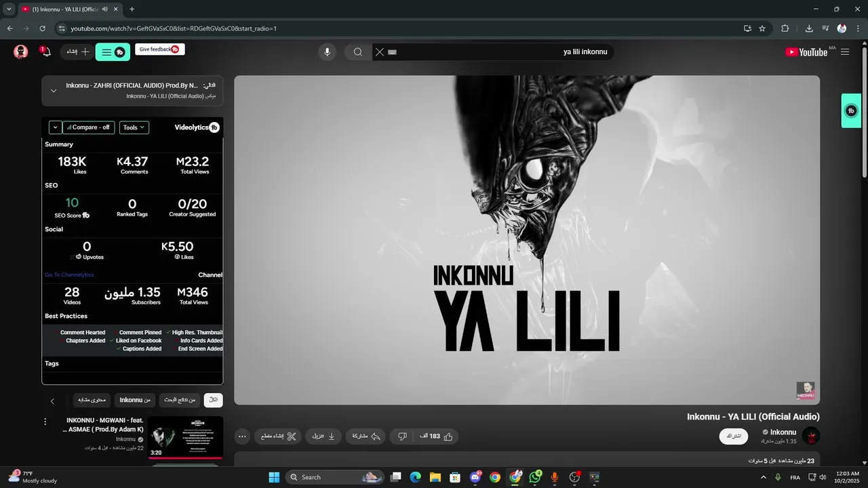Select the الكل filter chip
The height and width of the screenshot is (488, 868).
[x=213, y=401]
